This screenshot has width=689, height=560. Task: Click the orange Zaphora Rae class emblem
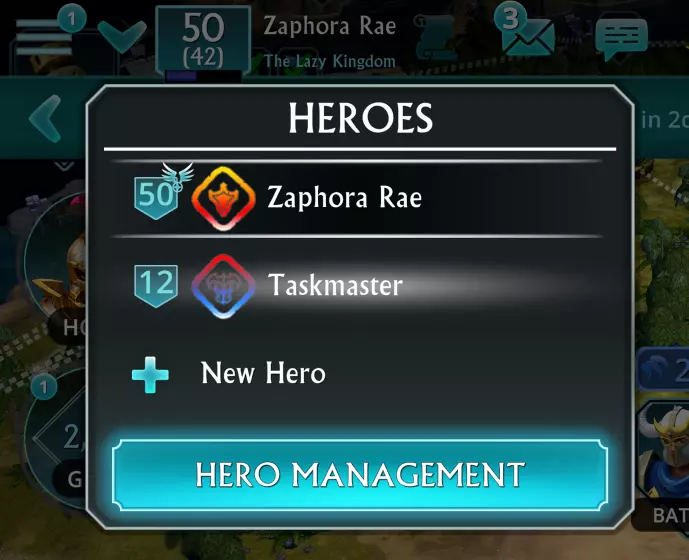(224, 198)
